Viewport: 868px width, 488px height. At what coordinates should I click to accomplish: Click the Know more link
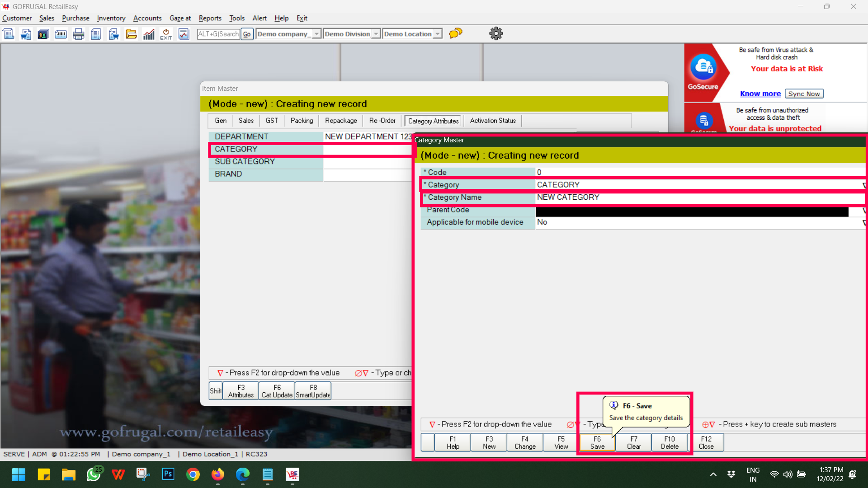(x=760, y=94)
